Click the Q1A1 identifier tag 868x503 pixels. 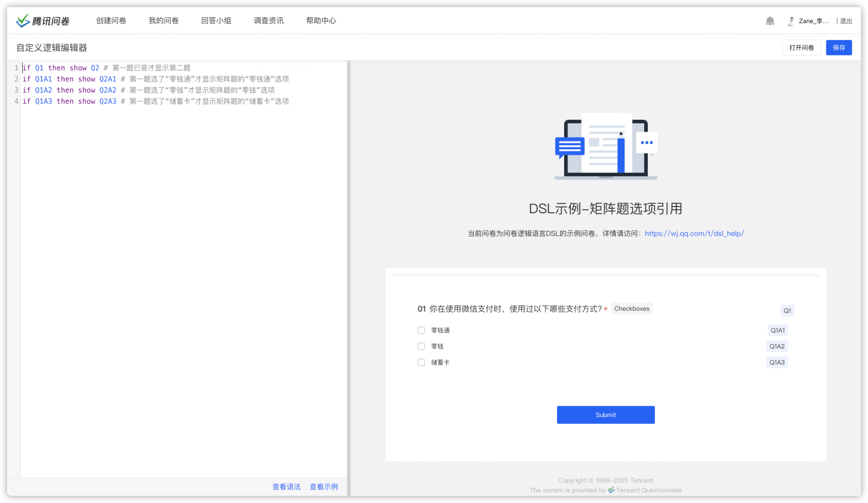(x=777, y=330)
